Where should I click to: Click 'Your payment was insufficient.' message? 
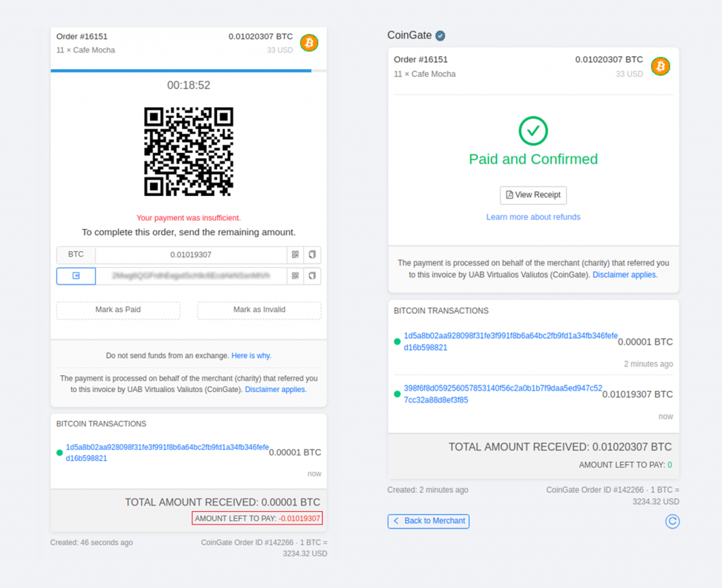click(189, 218)
